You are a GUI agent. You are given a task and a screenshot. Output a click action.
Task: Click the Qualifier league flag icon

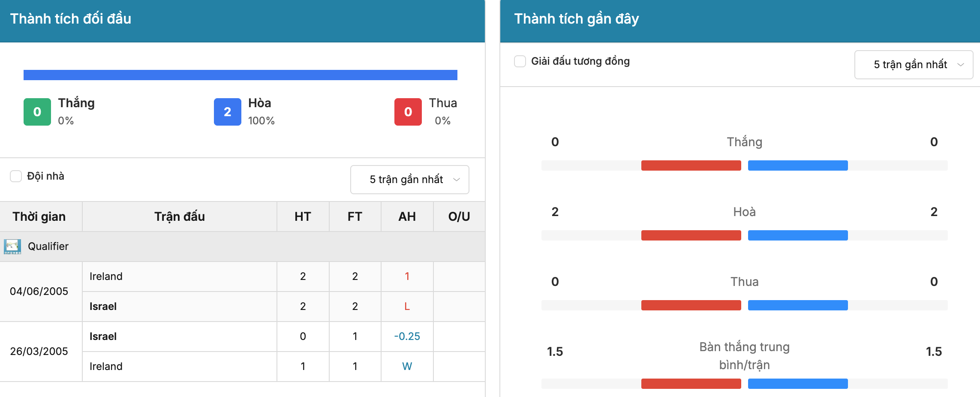pos(12,247)
